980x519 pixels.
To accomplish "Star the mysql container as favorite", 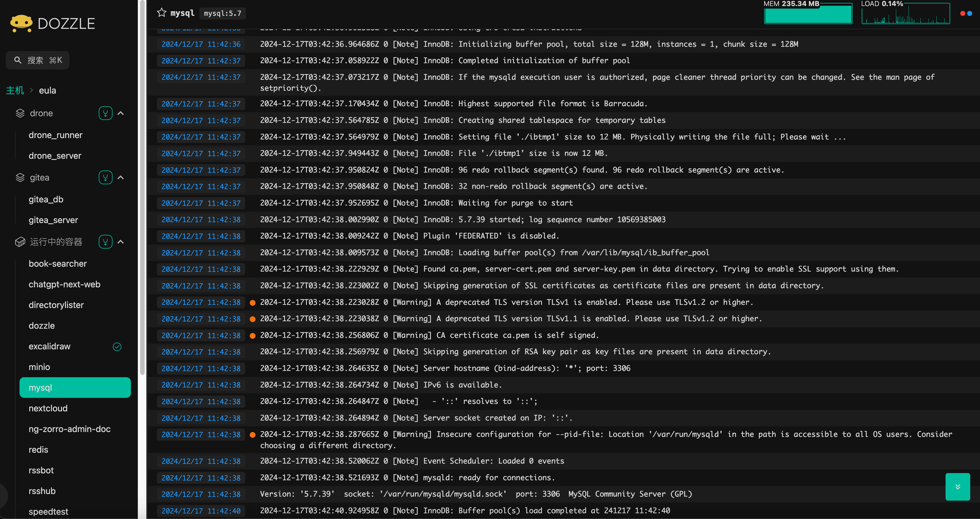I will [x=162, y=13].
